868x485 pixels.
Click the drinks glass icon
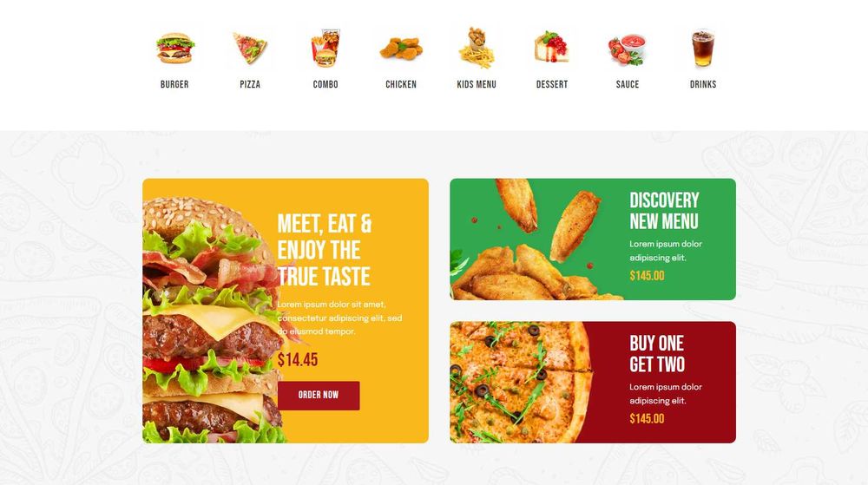pos(703,48)
